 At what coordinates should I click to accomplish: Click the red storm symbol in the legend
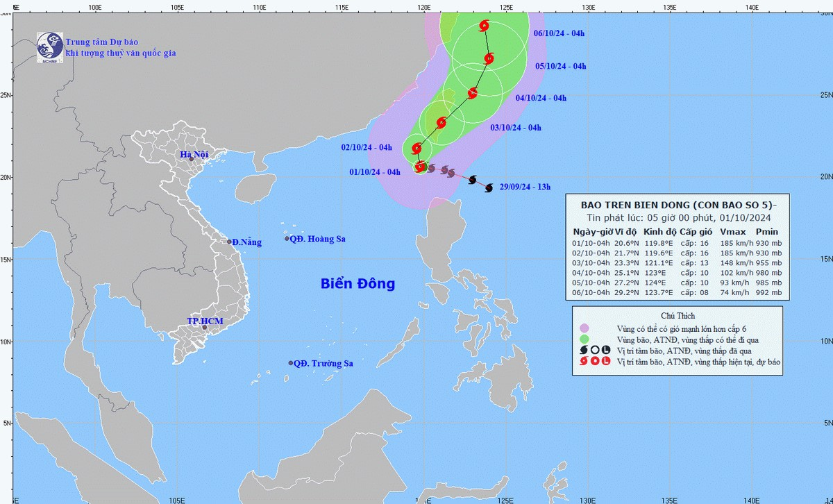coord(584,361)
